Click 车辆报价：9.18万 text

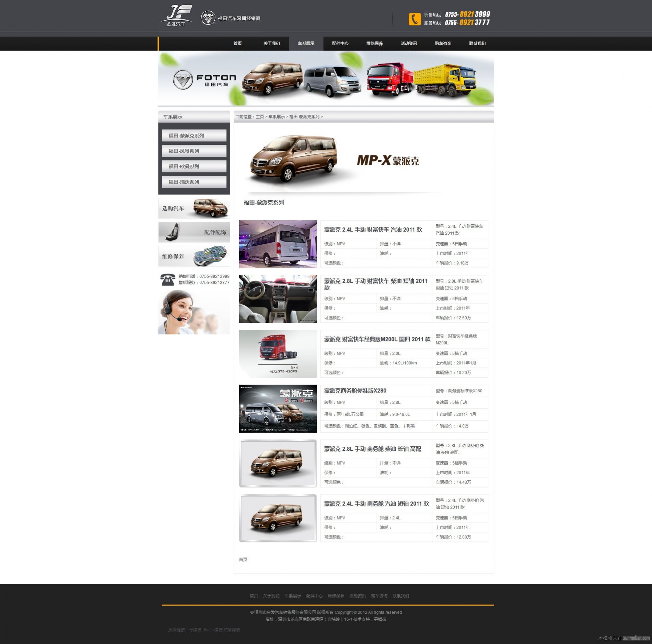point(452,263)
